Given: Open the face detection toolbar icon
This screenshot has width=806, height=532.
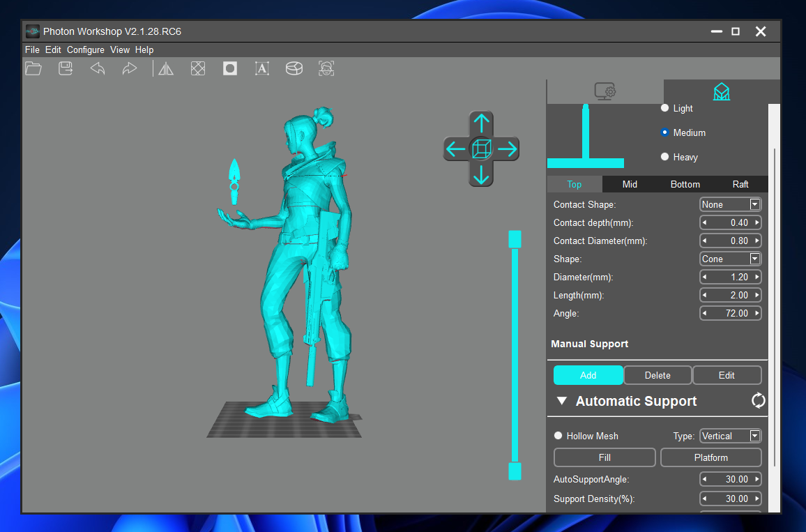Looking at the screenshot, I should click(326, 68).
